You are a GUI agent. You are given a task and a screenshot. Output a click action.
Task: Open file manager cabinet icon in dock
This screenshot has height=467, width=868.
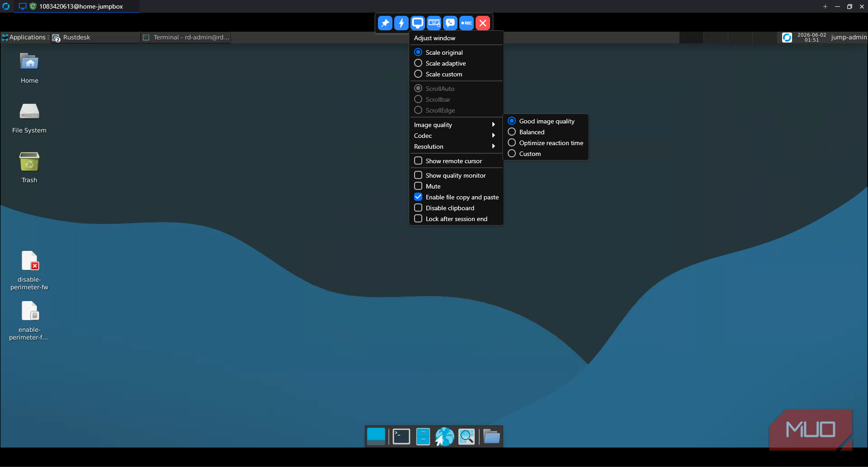[x=423, y=437]
